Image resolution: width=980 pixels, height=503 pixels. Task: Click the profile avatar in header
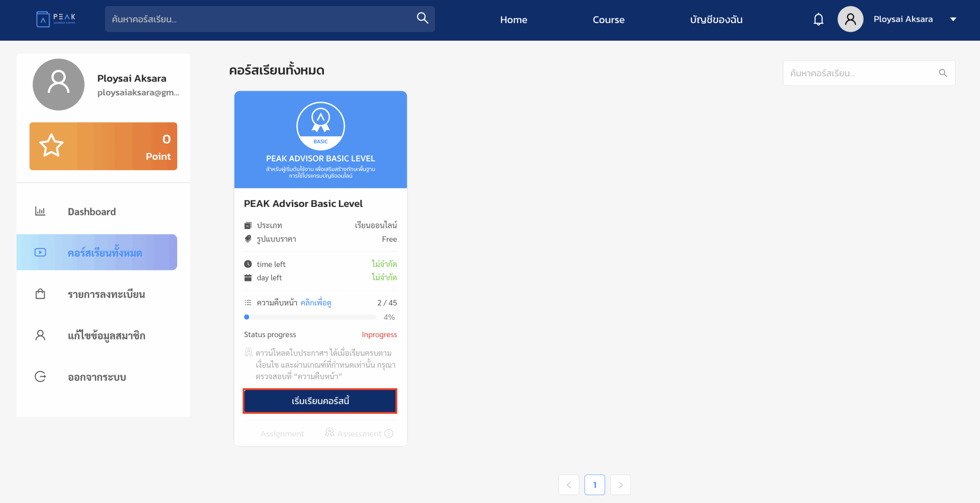click(850, 19)
